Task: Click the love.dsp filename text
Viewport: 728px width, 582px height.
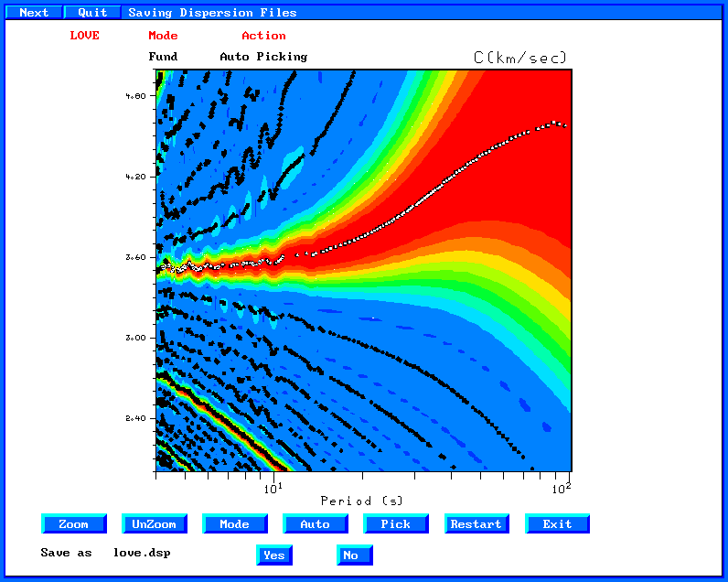Action: click(142, 553)
